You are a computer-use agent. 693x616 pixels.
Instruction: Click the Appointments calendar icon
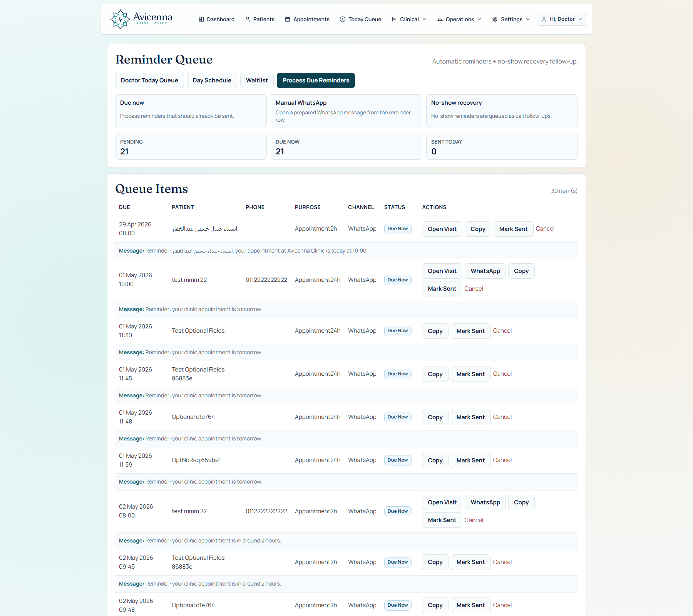(288, 19)
